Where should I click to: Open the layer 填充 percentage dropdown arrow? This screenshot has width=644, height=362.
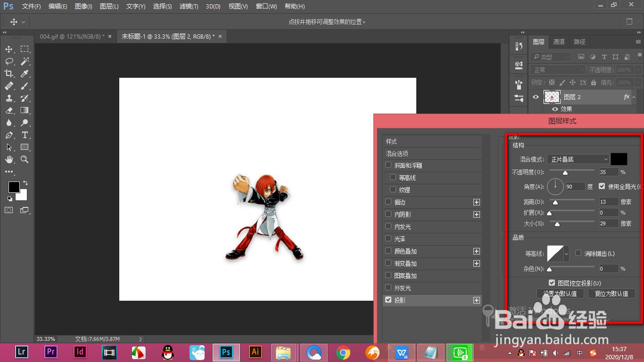pos(637,82)
